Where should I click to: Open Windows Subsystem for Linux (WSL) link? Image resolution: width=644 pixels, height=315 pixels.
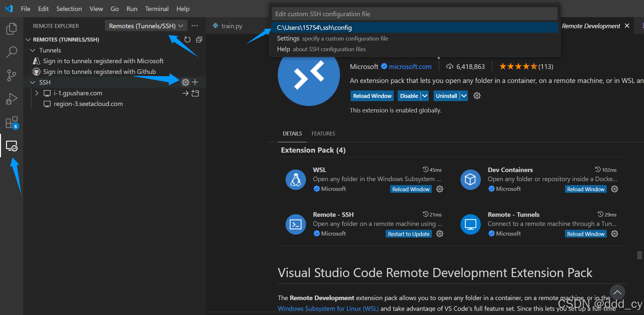tap(328, 309)
